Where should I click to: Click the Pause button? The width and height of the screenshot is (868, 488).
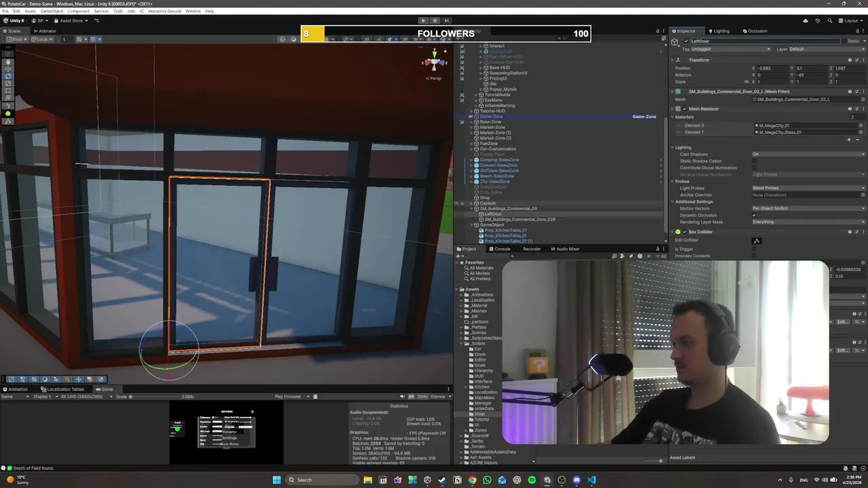pyautogui.click(x=435, y=20)
